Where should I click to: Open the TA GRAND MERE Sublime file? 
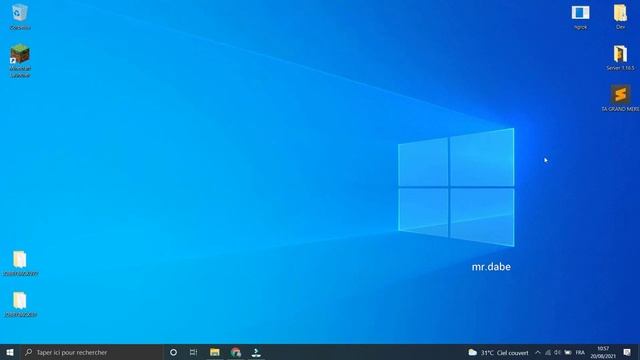click(x=620, y=98)
